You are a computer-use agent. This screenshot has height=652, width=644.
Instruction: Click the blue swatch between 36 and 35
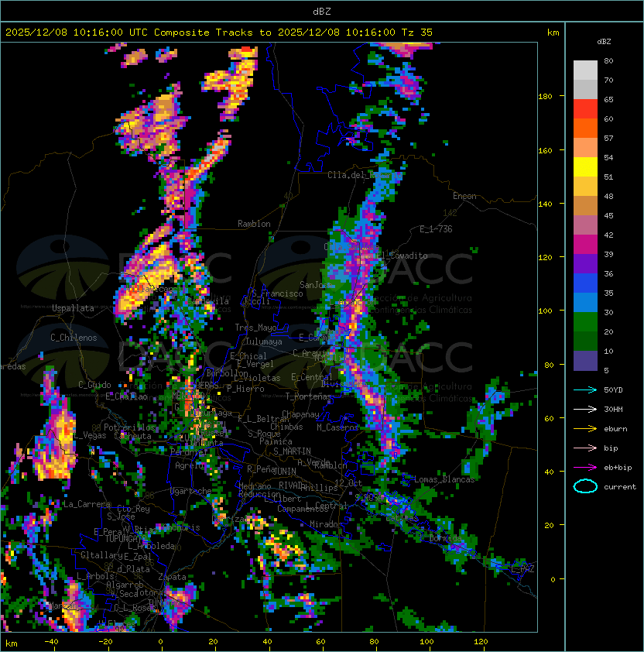585,283
